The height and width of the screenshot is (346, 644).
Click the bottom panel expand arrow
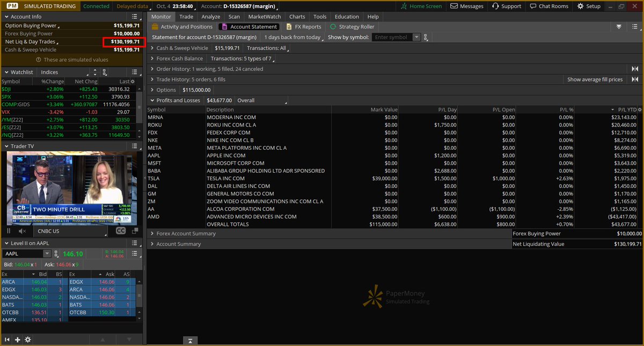pyautogui.click(x=190, y=341)
